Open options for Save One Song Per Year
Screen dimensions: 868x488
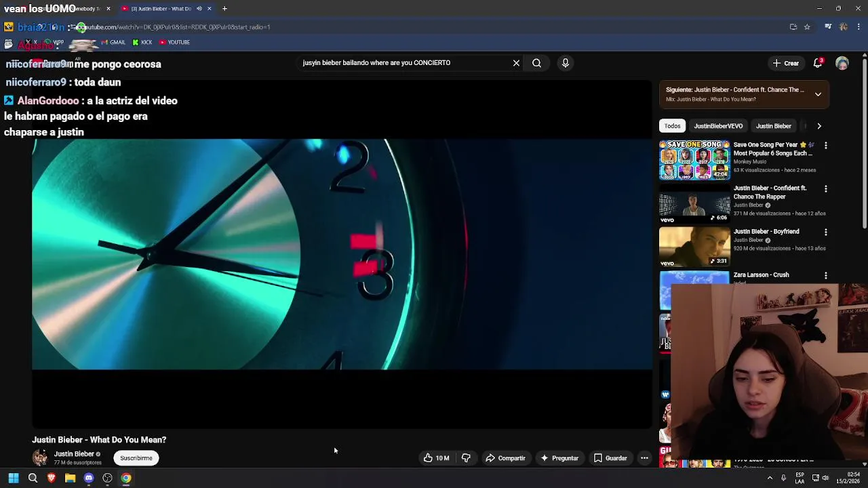click(x=825, y=145)
